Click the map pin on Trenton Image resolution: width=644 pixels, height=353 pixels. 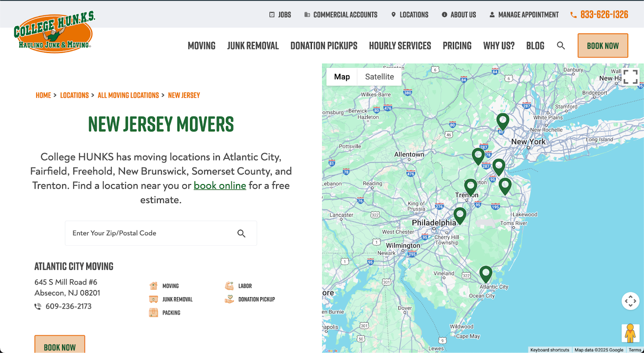pos(471,188)
